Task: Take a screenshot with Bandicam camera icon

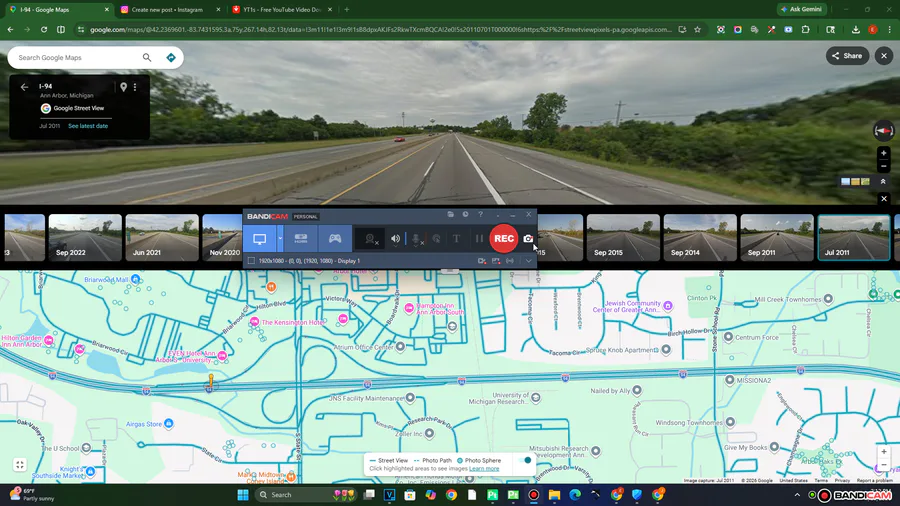Action: click(528, 239)
